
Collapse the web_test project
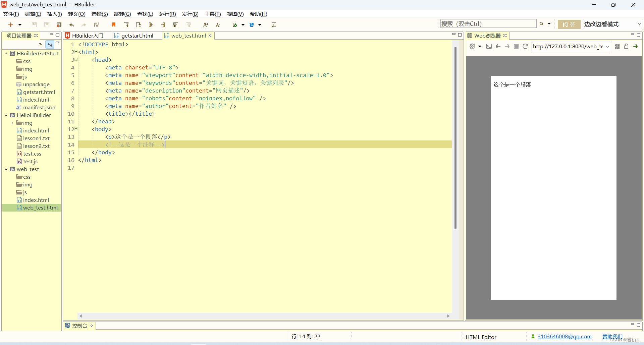pos(6,169)
